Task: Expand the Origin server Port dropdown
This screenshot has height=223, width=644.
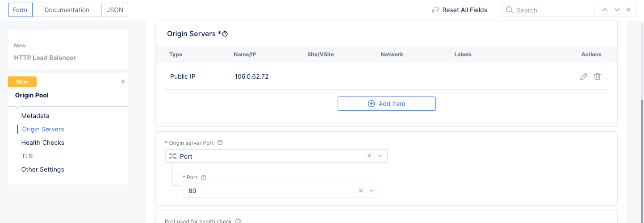Action: (x=380, y=156)
